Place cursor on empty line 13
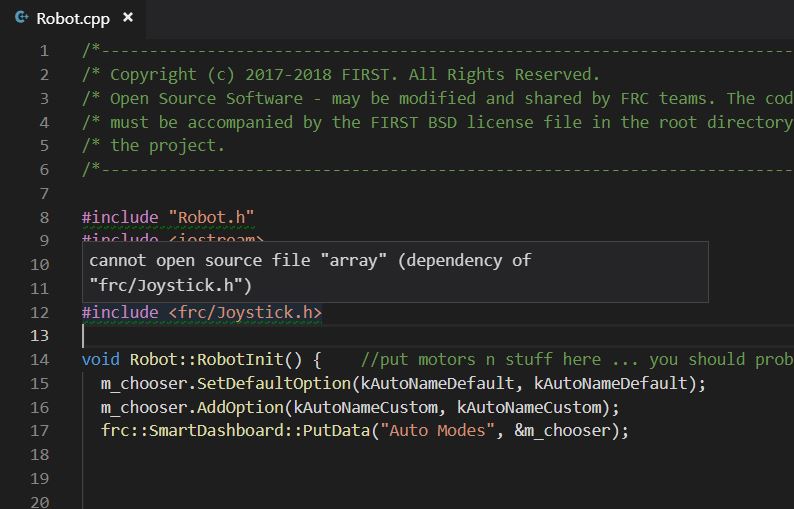This screenshot has height=509, width=794. (435, 335)
